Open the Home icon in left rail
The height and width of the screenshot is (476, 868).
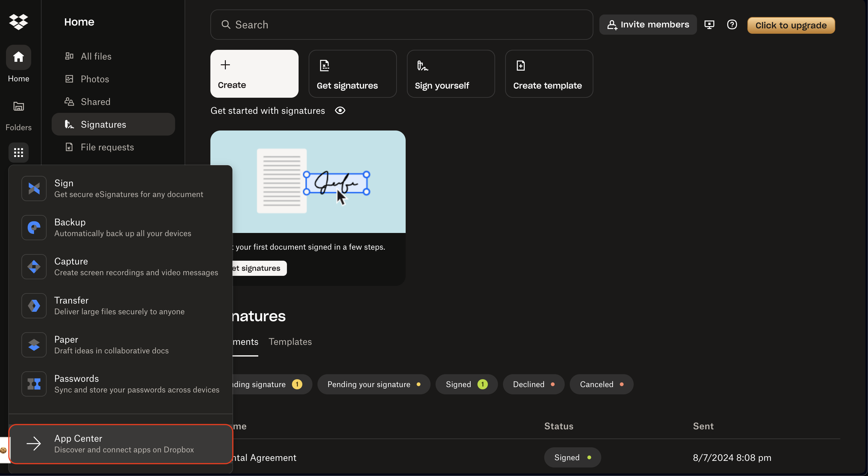point(19,57)
